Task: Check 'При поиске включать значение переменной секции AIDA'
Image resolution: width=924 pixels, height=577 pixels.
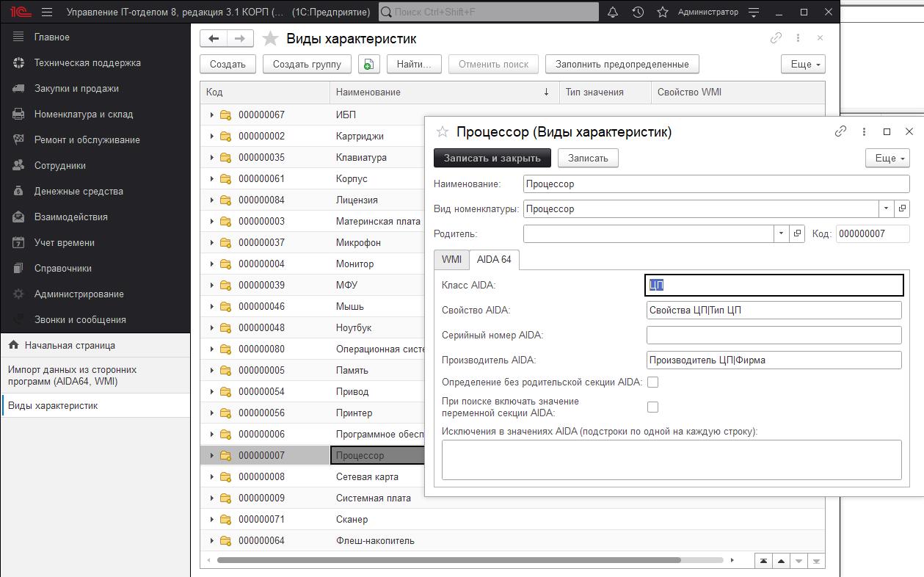Action: [652, 406]
